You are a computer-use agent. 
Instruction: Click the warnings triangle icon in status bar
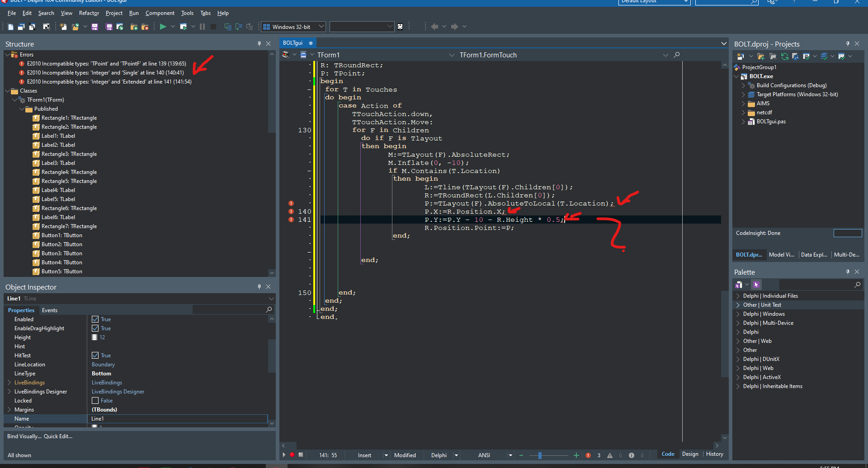610,455
